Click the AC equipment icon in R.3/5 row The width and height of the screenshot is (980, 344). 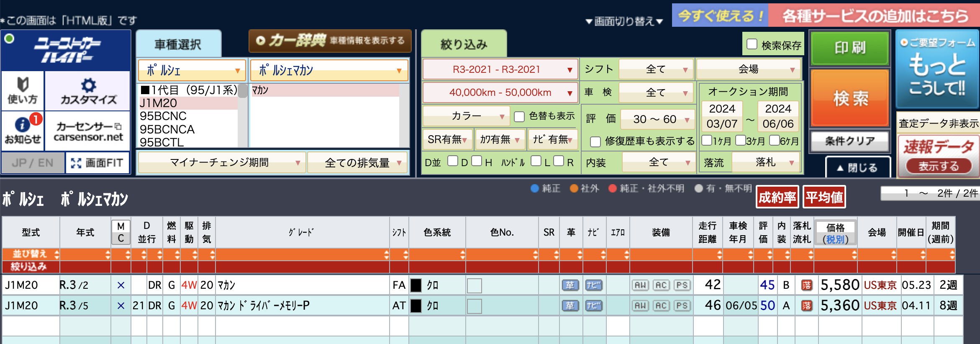coord(661,306)
